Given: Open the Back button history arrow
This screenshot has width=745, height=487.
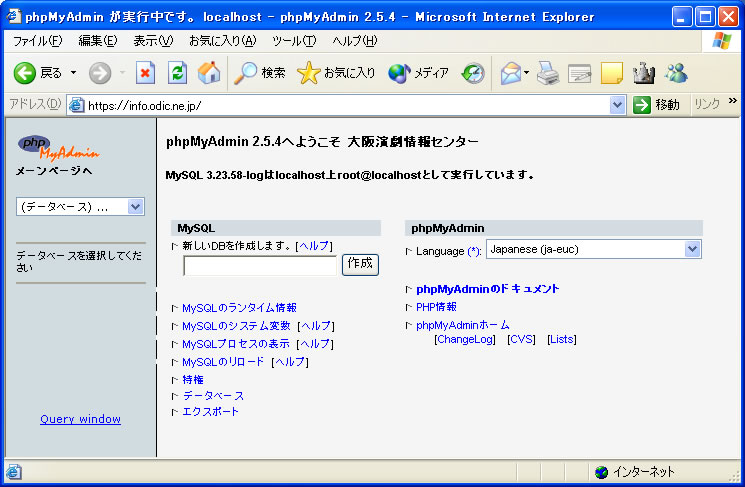Looking at the screenshot, I should coord(74,73).
